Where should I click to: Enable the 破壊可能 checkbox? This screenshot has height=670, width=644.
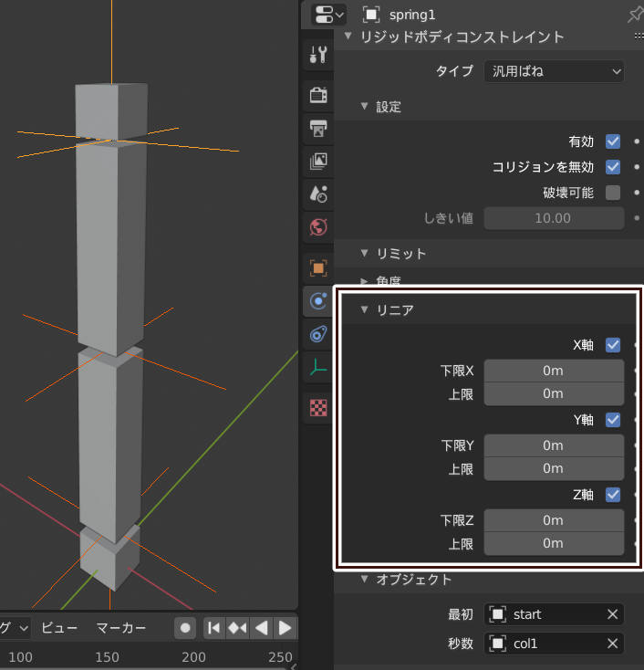612,193
